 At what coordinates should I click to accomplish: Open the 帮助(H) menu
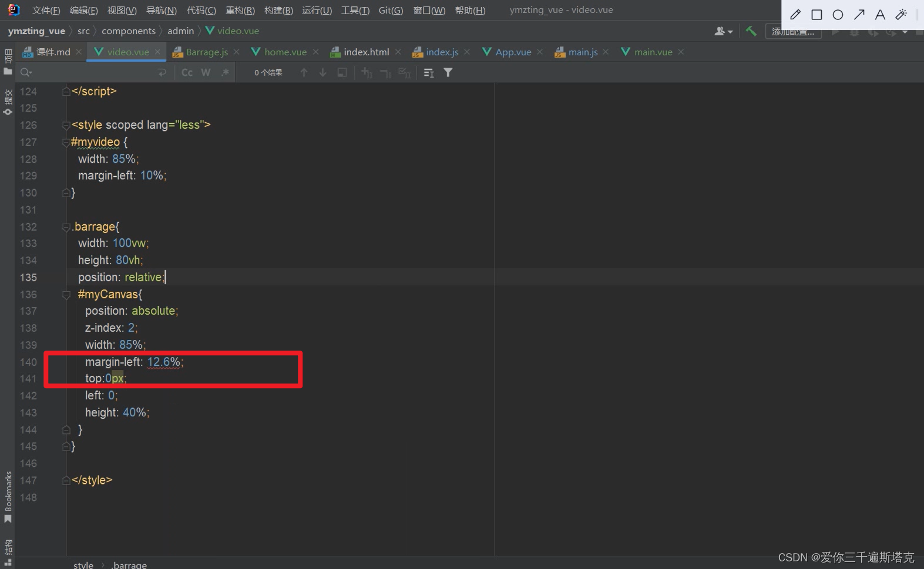point(470,11)
